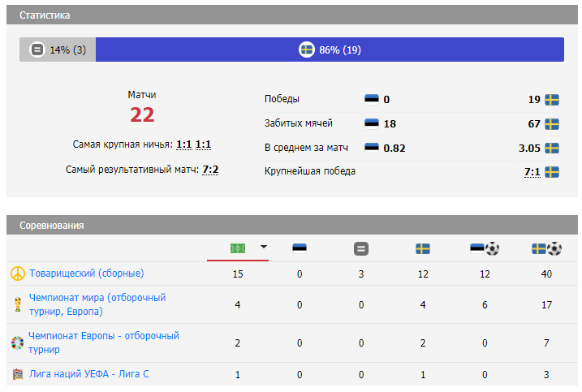Click the peace sign icon beside Товарищеский

pyautogui.click(x=17, y=274)
